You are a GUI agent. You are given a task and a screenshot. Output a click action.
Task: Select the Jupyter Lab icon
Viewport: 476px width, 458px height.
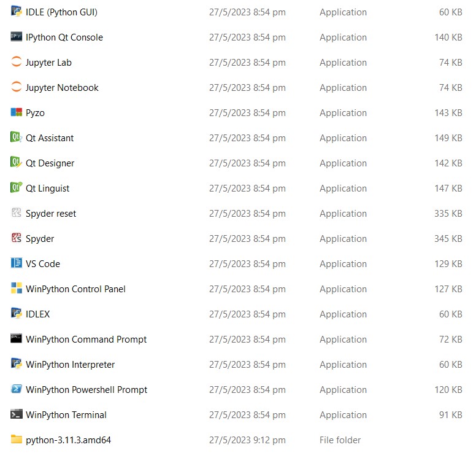coord(17,61)
